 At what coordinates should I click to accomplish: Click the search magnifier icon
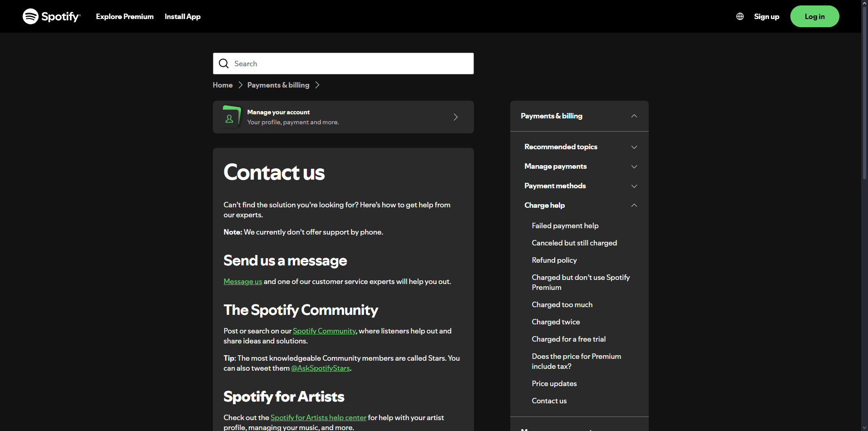[224, 64]
